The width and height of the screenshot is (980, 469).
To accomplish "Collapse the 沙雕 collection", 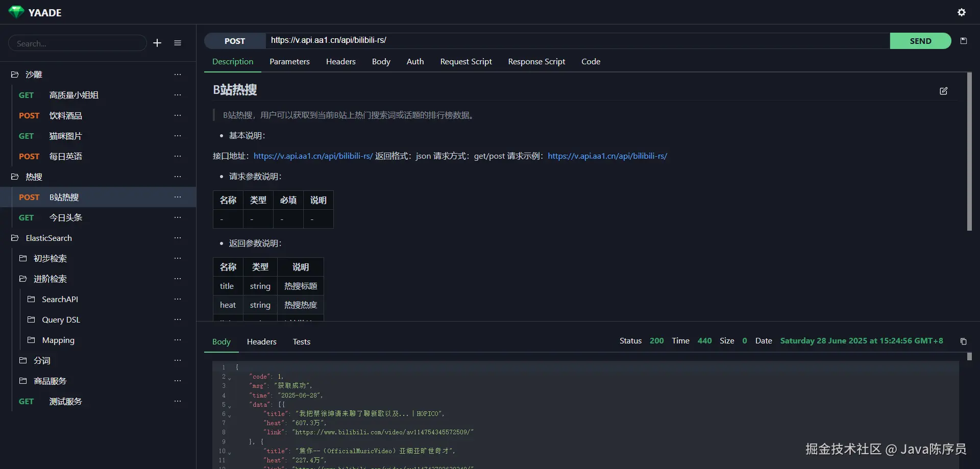I will [15, 75].
